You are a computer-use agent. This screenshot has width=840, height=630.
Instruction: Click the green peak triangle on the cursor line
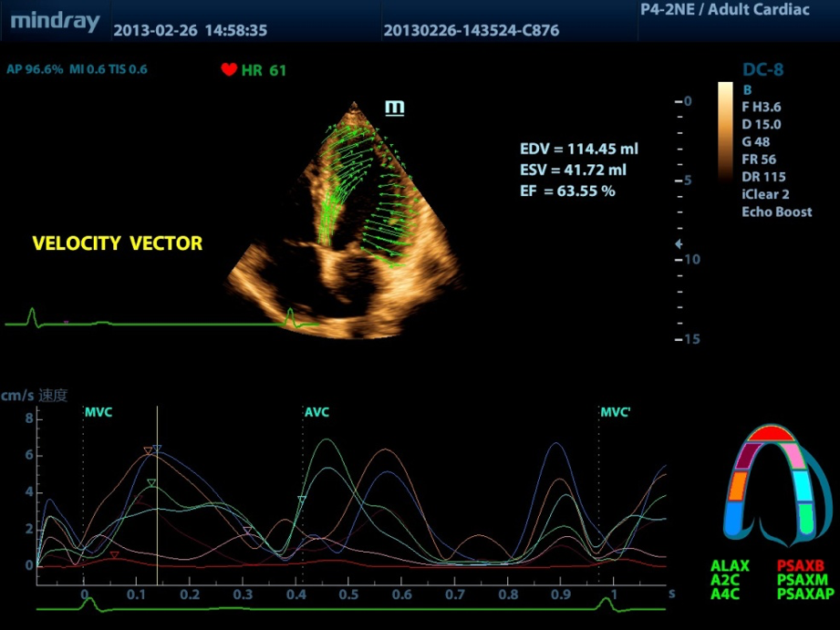[152, 482]
